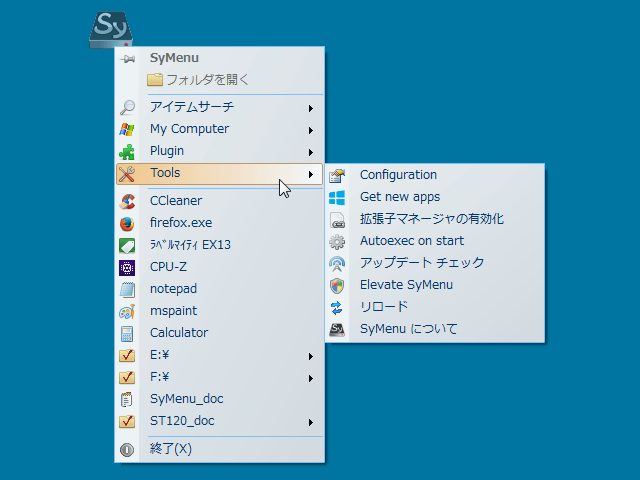Click the Sy icon for SyMenu について
This screenshot has width=640, height=480.
click(x=337, y=330)
